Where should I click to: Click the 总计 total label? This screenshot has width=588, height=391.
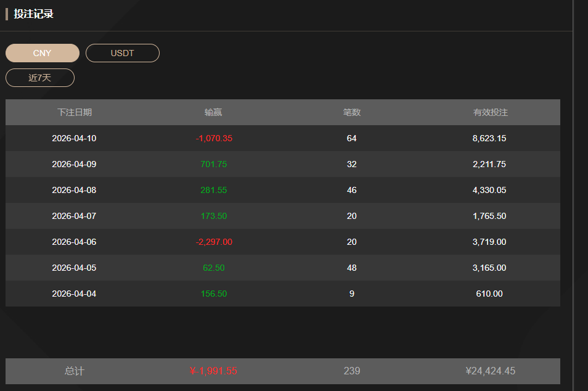[x=75, y=371]
